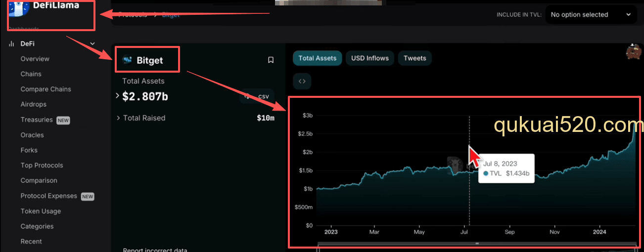Image resolution: width=644 pixels, height=252 pixels.
Task: Open the Treasuries page
Action: coord(37,120)
